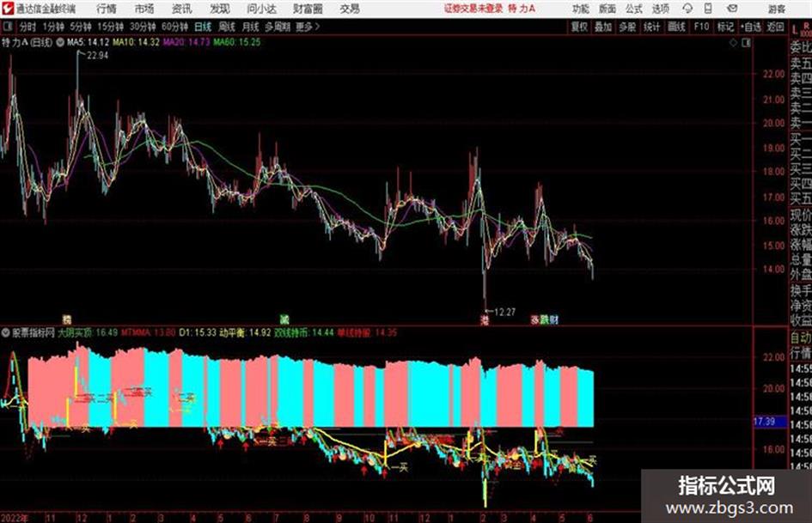Open the 功能 menu

click(x=581, y=9)
